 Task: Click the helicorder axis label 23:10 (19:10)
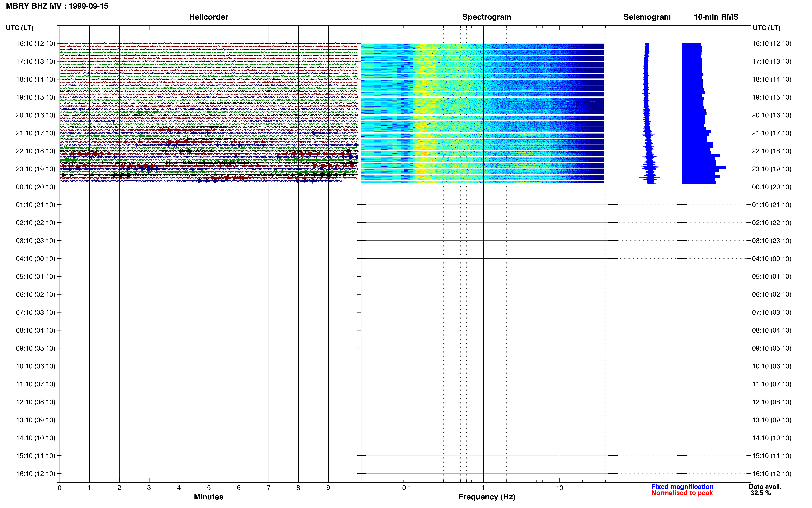point(35,169)
